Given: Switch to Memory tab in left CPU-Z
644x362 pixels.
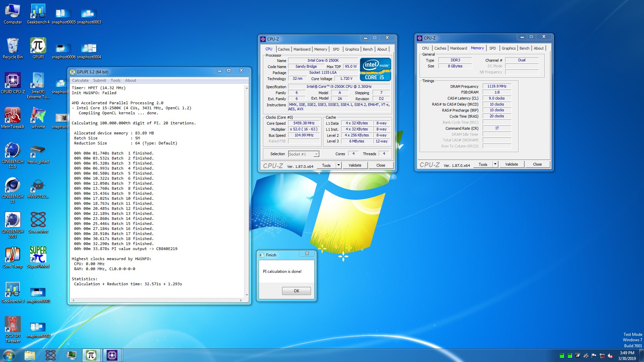Looking at the screenshot, I should click(x=321, y=49).
